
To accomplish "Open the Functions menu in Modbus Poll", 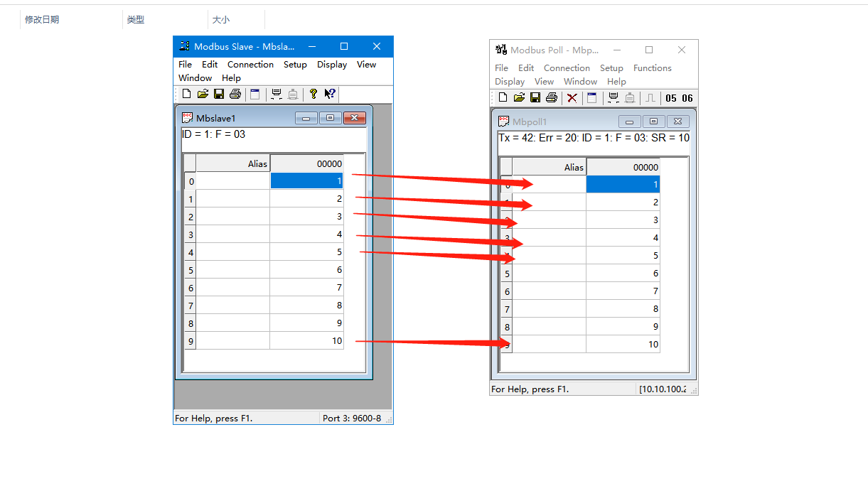I will pyautogui.click(x=652, y=68).
